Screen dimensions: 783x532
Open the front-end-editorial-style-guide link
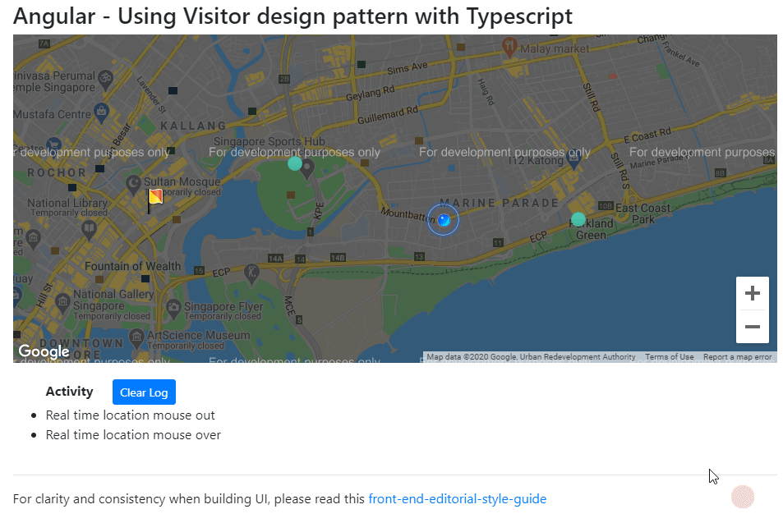coord(458,499)
